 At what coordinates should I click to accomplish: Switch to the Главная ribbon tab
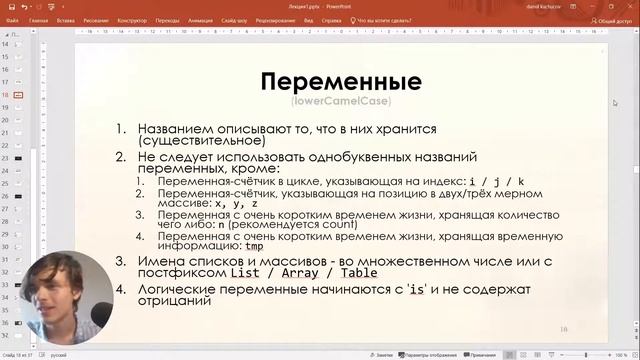tap(38, 20)
